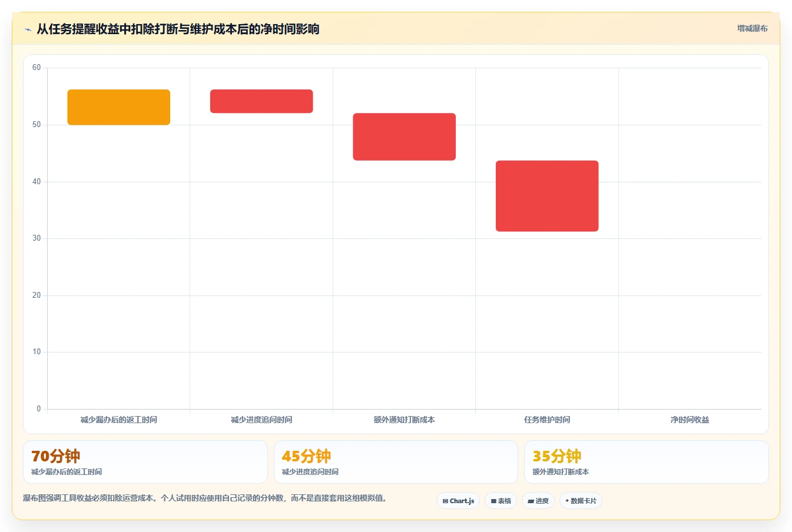Screen dimensions: 792x532
Task: Click the 进度 tag chip
Action: 538,501
